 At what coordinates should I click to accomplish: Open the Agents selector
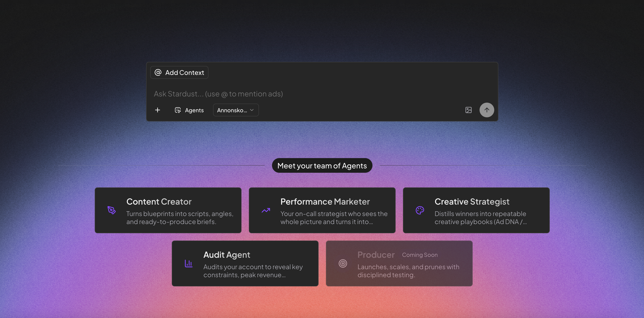(x=189, y=110)
